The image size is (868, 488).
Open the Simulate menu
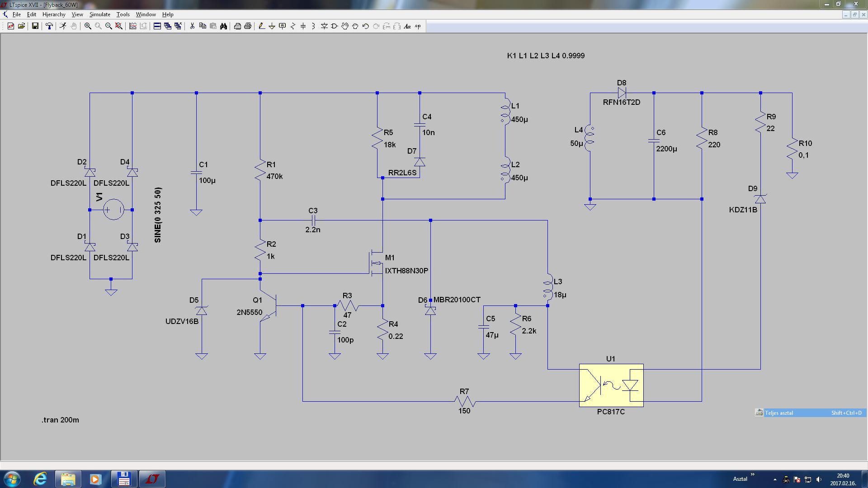click(99, 14)
